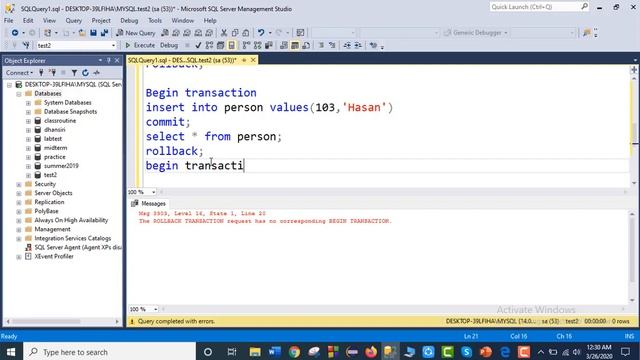Select SQL Server Agent node
This screenshot has width=640, height=360.
pyautogui.click(x=78, y=247)
